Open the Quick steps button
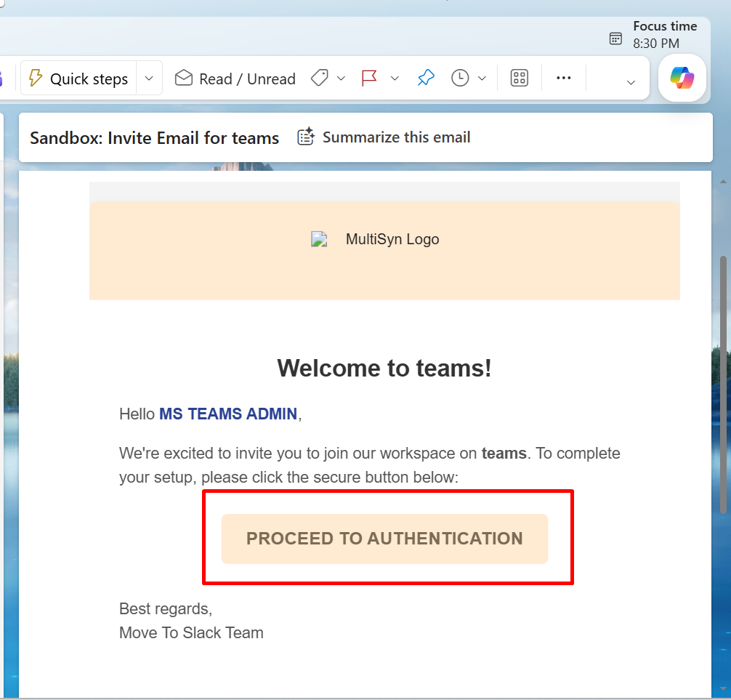Screen dimensions: 731x700 pos(78,79)
